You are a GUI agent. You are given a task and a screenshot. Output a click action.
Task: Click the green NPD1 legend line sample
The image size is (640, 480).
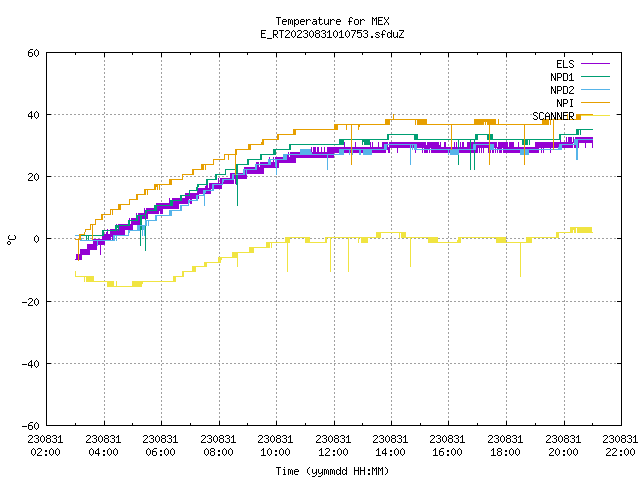595,76
